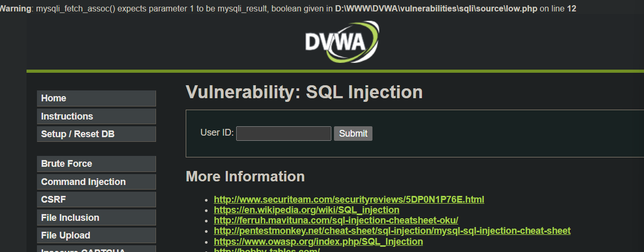
Task: Select the Brute Force vulnerability
Action: [96, 164]
